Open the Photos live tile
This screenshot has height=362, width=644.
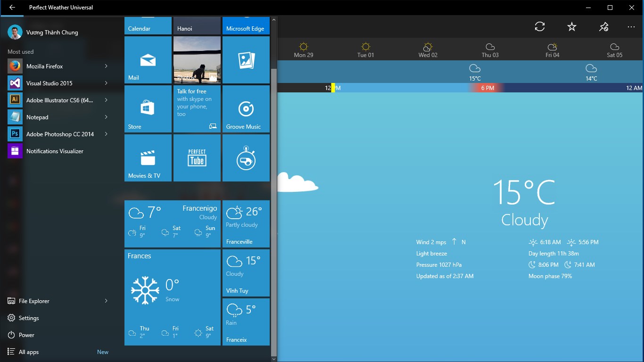point(197,60)
